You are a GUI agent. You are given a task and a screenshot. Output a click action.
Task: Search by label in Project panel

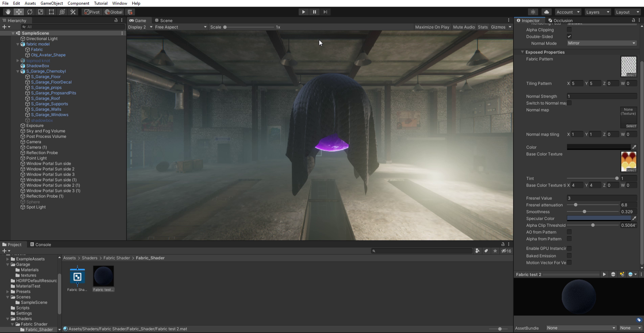click(486, 251)
